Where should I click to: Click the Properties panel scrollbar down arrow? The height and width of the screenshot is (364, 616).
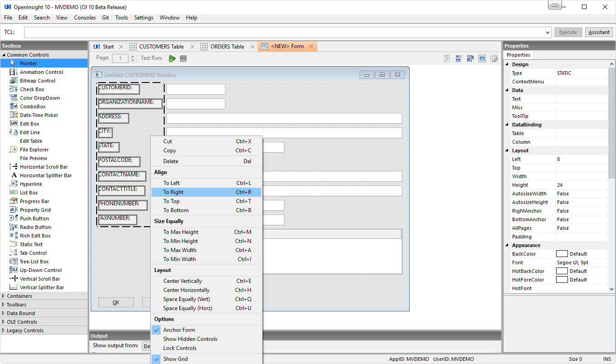coord(611,289)
